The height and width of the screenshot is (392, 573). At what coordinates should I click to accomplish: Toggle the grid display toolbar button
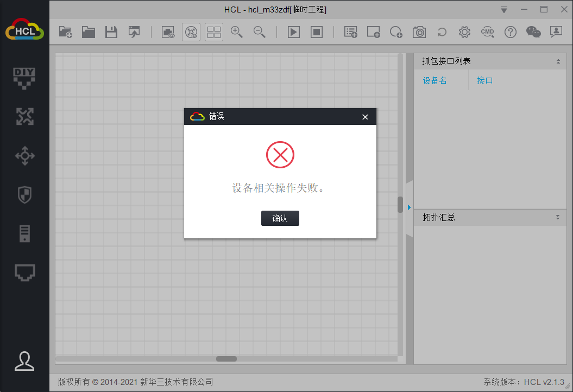[214, 32]
